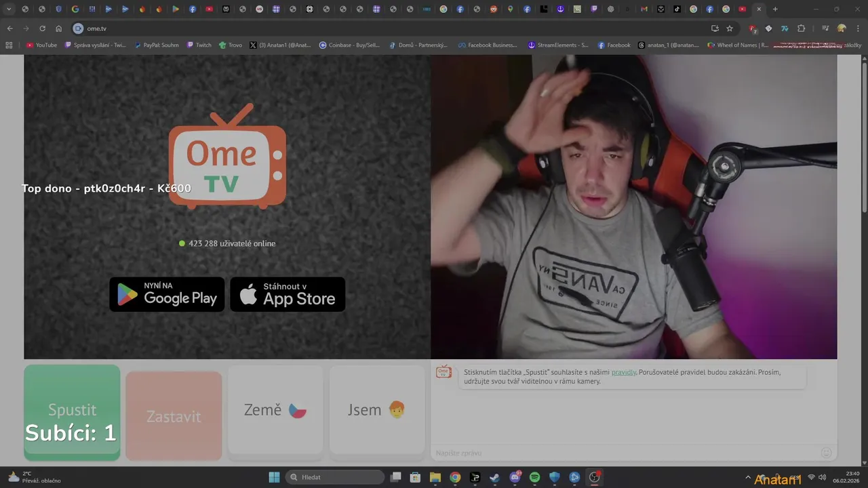Close the active ome.tv tab

pyautogui.click(x=759, y=9)
